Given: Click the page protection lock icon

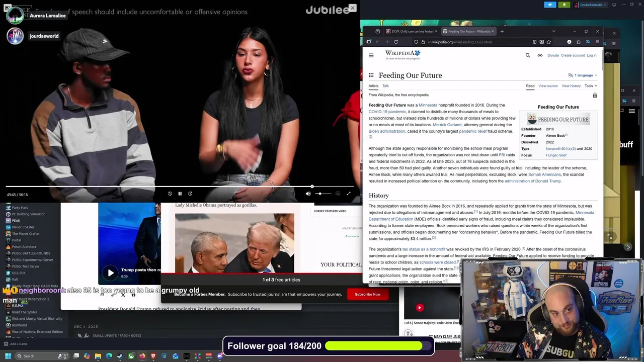Looking at the screenshot, I should [x=595, y=95].
